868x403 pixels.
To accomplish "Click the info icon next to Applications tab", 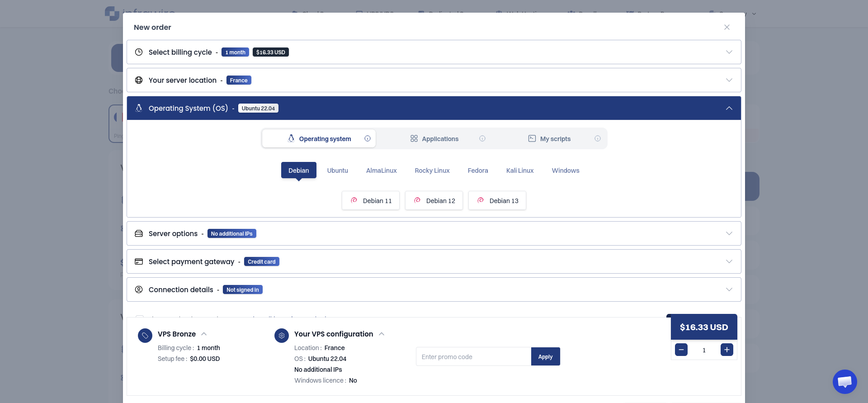I will (x=482, y=138).
